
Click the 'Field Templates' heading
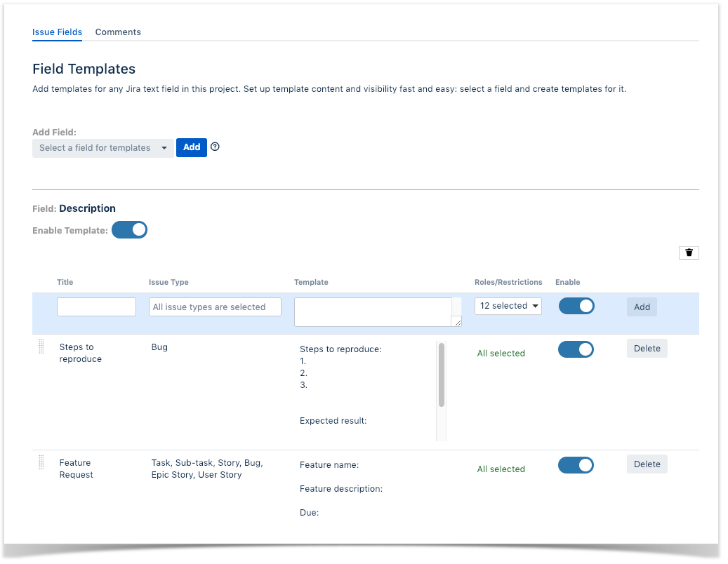point(84,69)
